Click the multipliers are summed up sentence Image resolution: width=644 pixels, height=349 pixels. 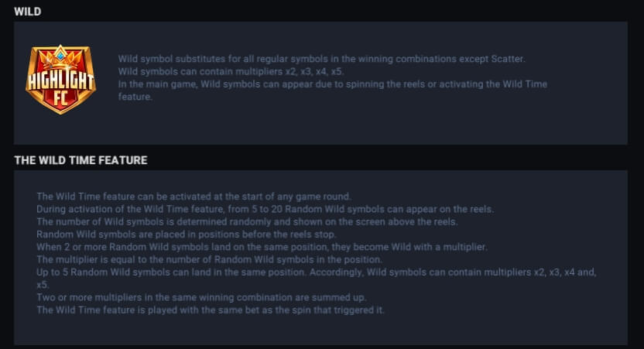coord(201,297)
